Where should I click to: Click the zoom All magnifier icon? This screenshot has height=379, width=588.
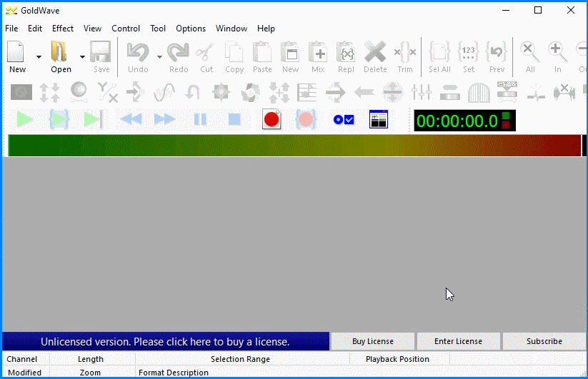pyautogui.click(x=529, y=52)
